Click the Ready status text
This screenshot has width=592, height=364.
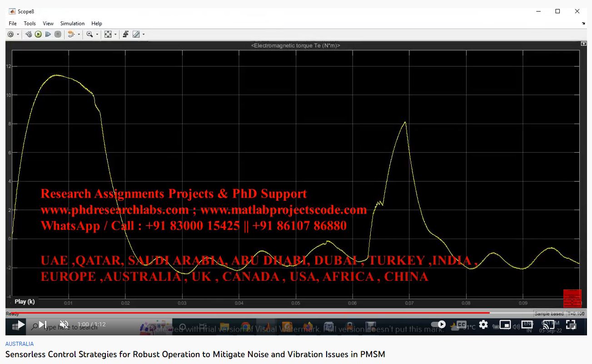pos(12,314)
